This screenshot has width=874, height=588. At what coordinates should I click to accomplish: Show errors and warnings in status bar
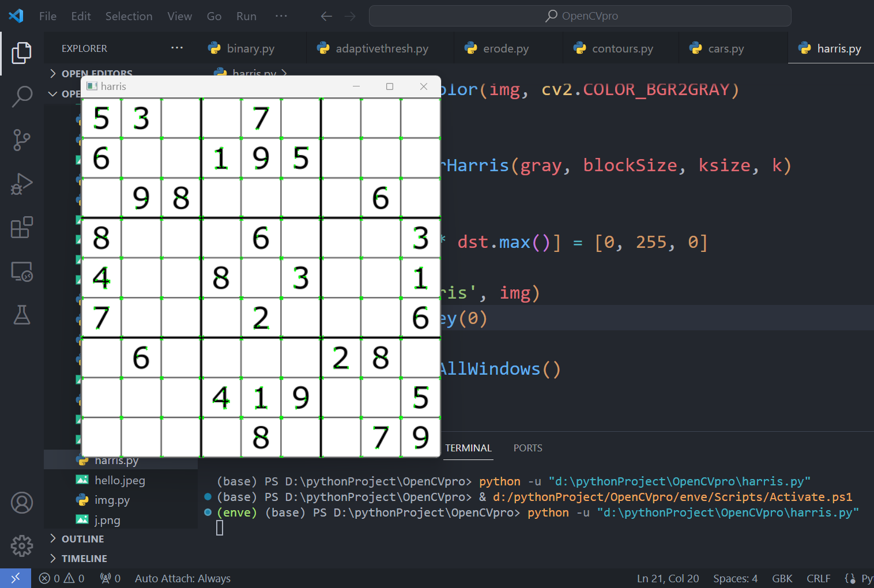[62, 578]
